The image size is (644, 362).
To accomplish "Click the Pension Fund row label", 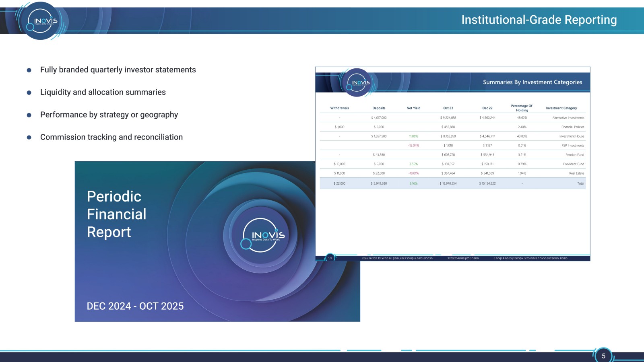I will click(x=575, y=155).
